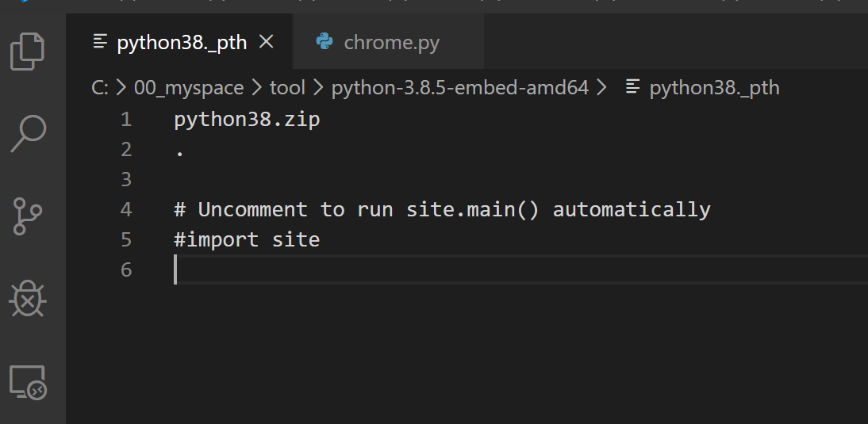868x424 pixels.
Task: Click the file icon in breadcrumb path
Action: click(x=632, y=87)
